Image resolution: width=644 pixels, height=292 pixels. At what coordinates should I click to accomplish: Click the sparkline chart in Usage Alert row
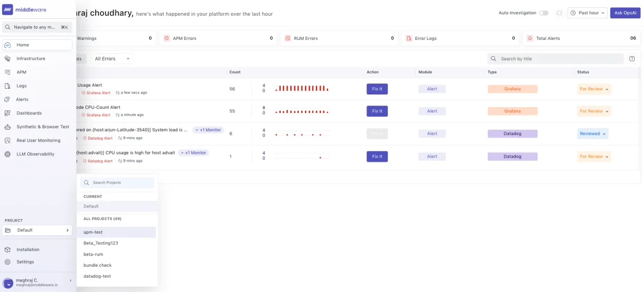pyautogui.click(x=302, y=88)
